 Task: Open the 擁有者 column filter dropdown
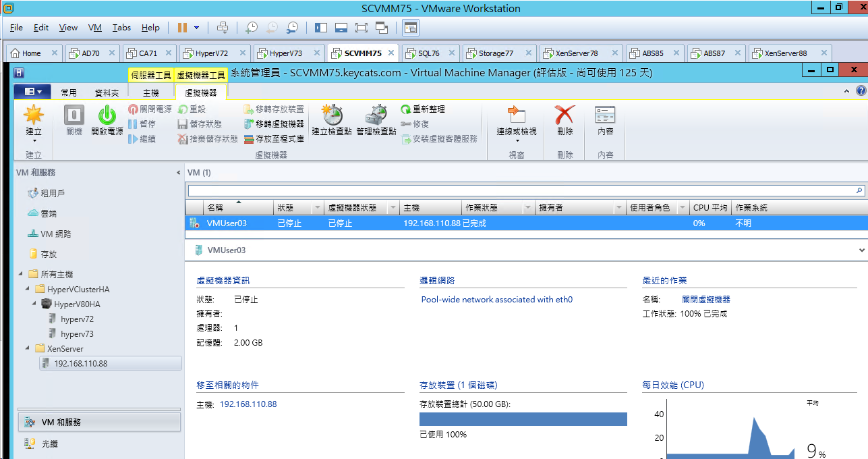pyautogui.click(x=619, y=208)
